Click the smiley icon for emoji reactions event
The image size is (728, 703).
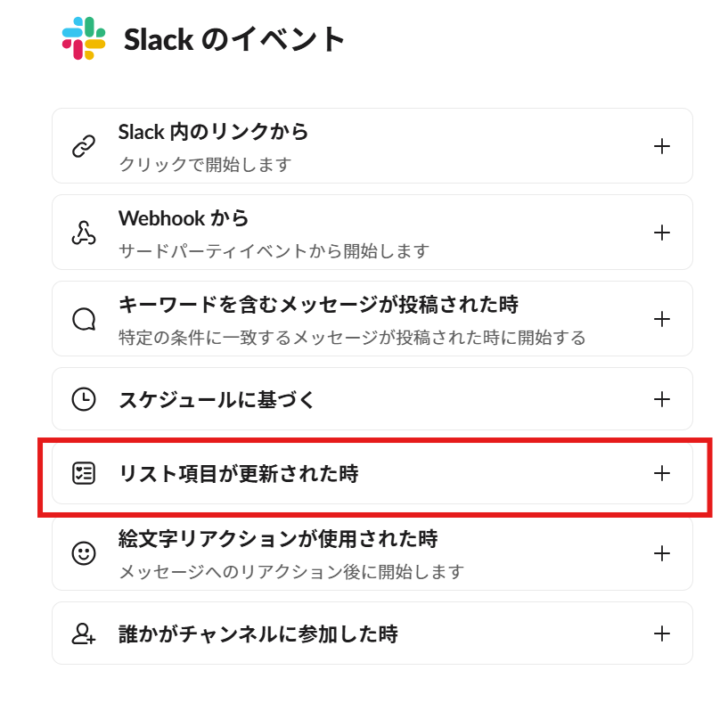[85, 553]
